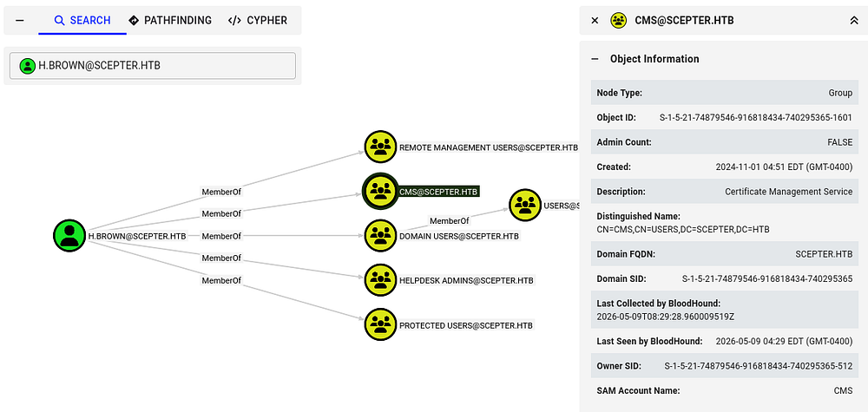Select the HELPDESK ADMINS group node
This screenshot has width=868, height=412.
point(380,280)
